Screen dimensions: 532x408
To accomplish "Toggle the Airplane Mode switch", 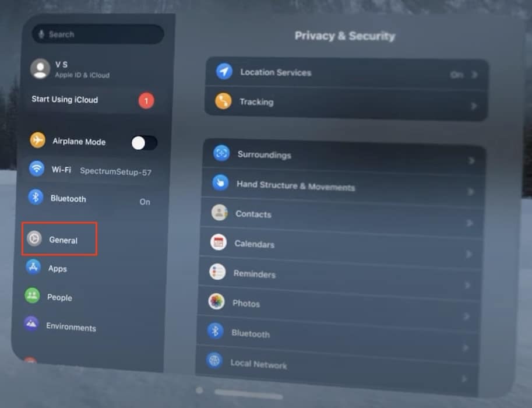I will point(144,143).
